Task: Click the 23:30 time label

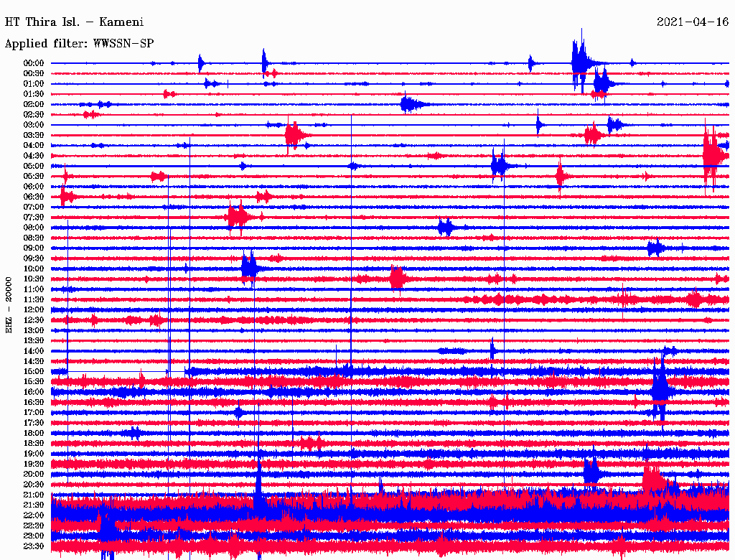Action: (x=34, y=546)
